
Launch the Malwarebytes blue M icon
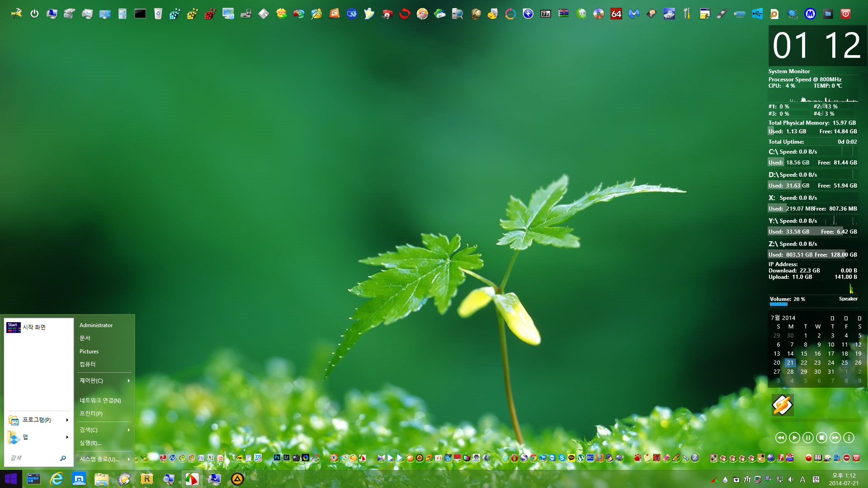634,14
